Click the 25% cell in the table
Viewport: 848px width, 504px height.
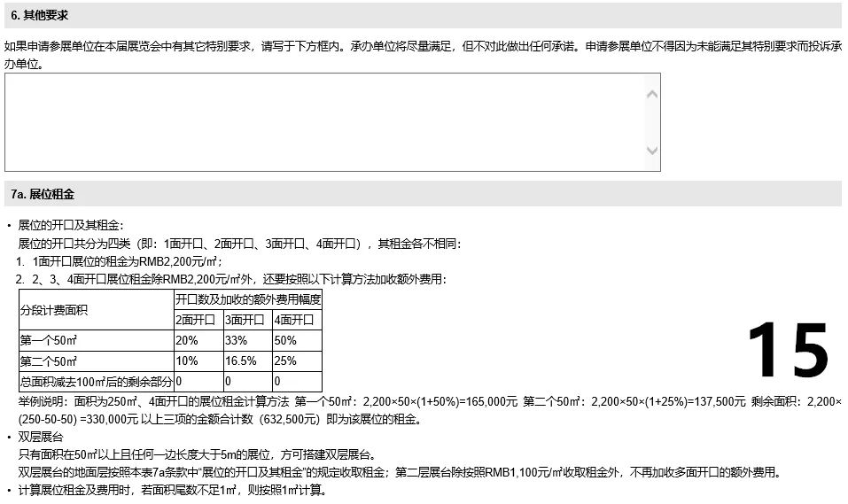click(284, 361)
